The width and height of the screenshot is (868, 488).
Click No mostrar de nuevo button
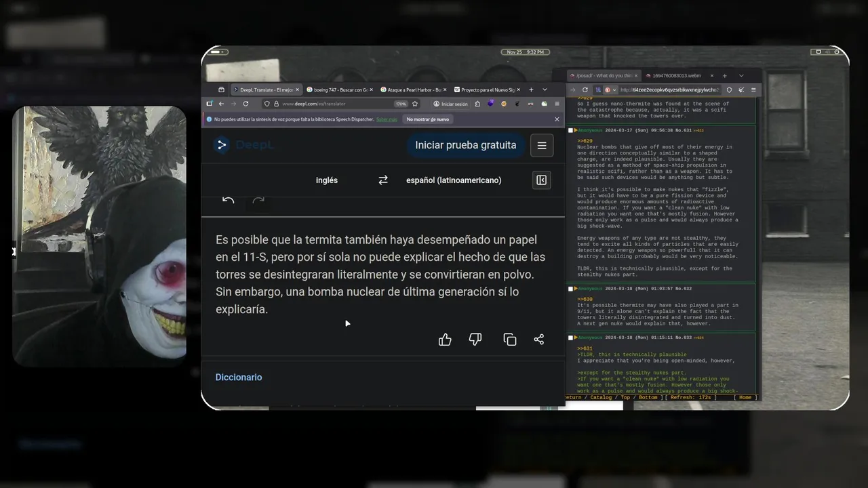pyautogui.click(x=427, y=119)
